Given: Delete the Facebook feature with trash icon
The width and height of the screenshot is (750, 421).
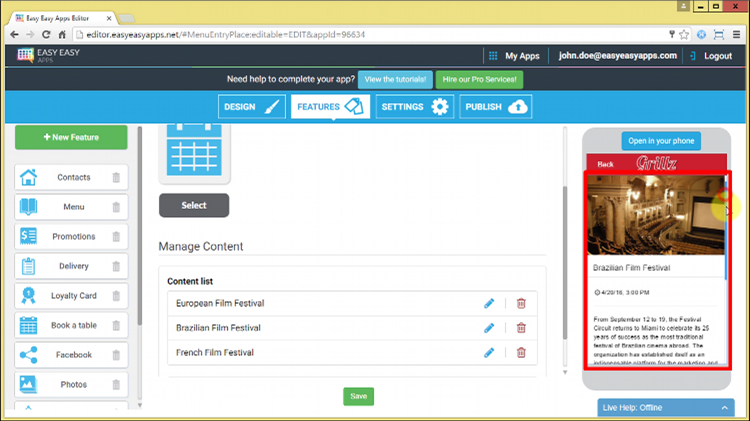Looking at the screenshot, I should [x=116, y=355].
